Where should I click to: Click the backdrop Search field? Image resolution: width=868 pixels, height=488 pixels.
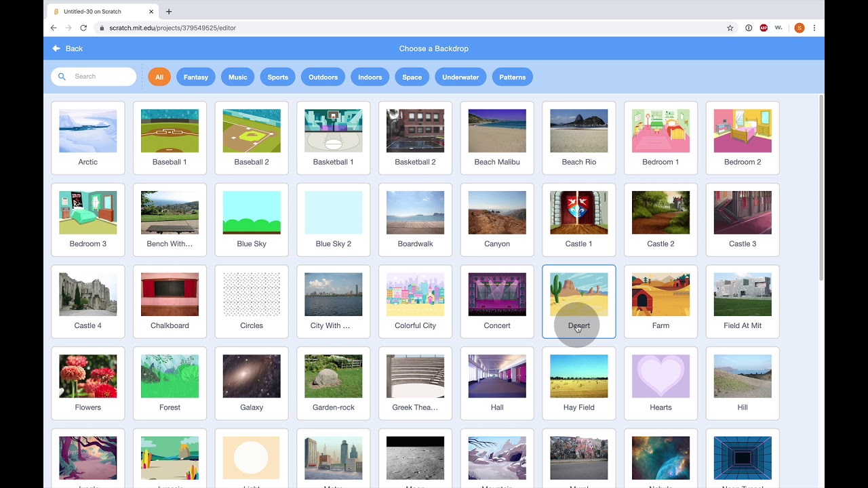point(94,77)
